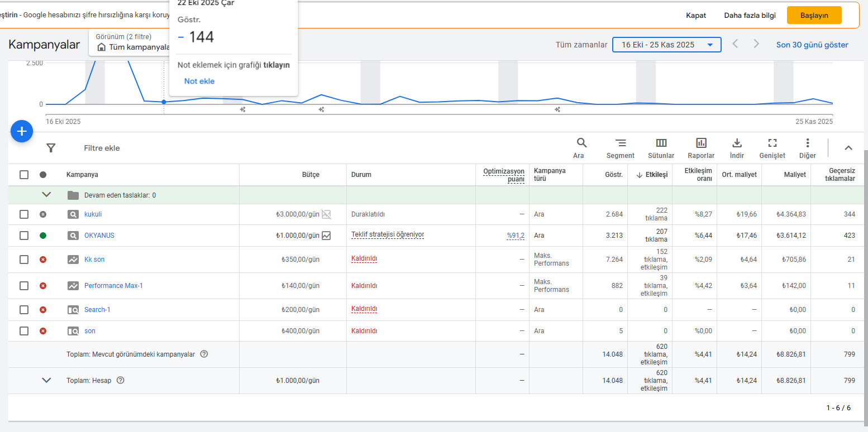The height and width of the screenshot is (432, 868).
Task: Click the blue plus new campaign button
Action: point(22,131)
